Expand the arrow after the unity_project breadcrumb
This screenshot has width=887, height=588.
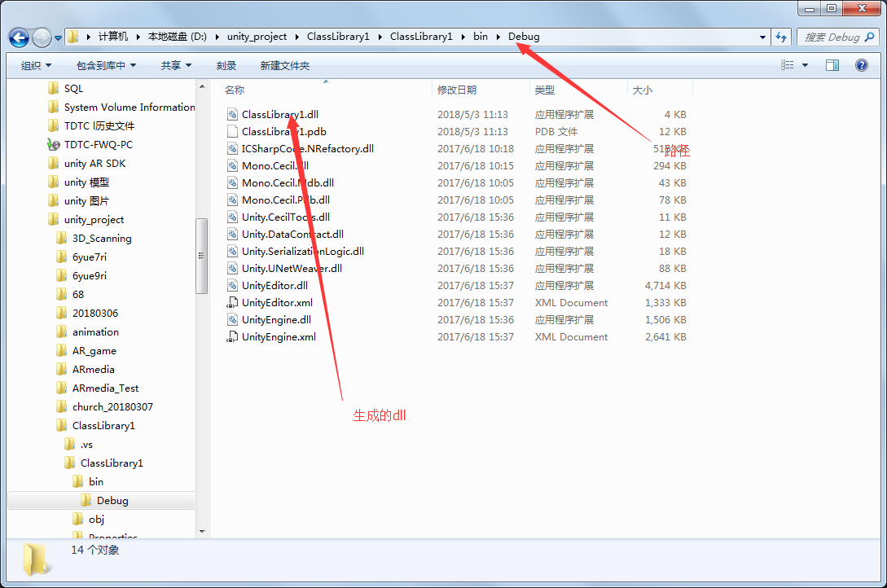297,37
